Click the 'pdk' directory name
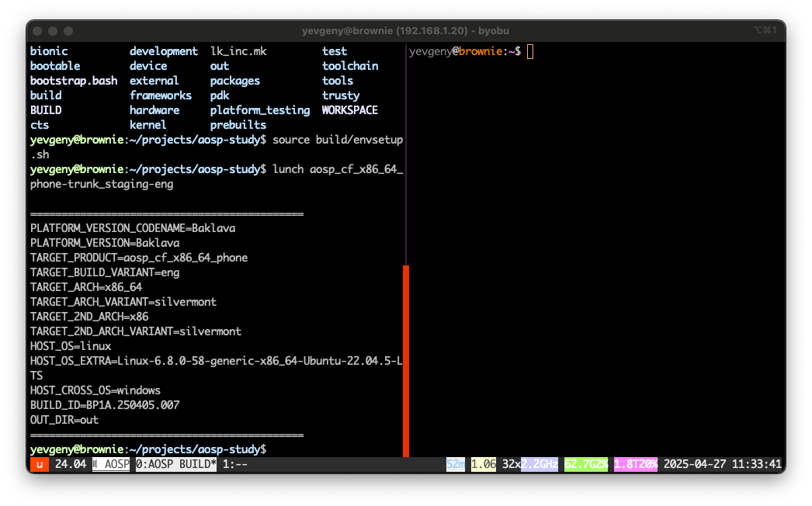Viewport: 812px width, 506px height. pos(220,95)
